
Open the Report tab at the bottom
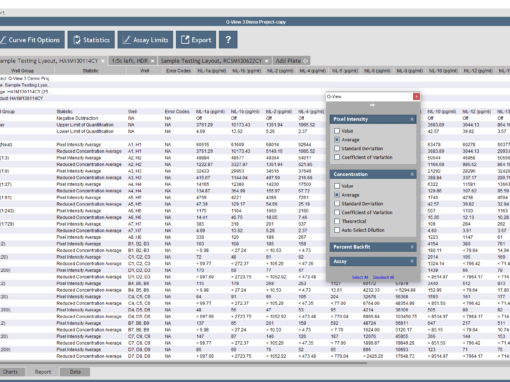(x=43, y=372)
